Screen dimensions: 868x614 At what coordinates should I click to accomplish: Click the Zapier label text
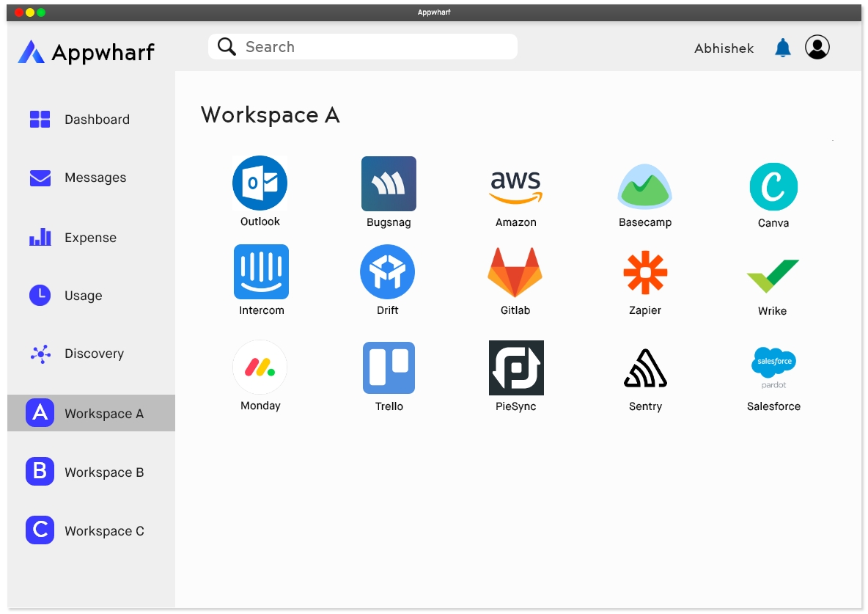click(x=645, y=310)
